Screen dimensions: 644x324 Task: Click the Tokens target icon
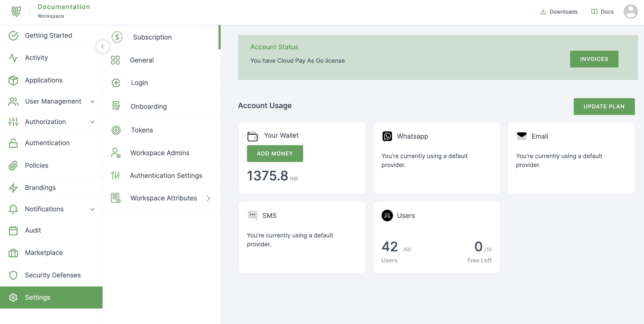(x=116, y=130)
